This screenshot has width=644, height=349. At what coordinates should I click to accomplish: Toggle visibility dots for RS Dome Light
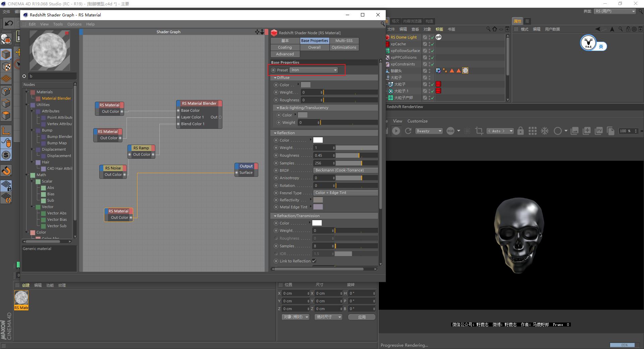(x=430, y=37)
